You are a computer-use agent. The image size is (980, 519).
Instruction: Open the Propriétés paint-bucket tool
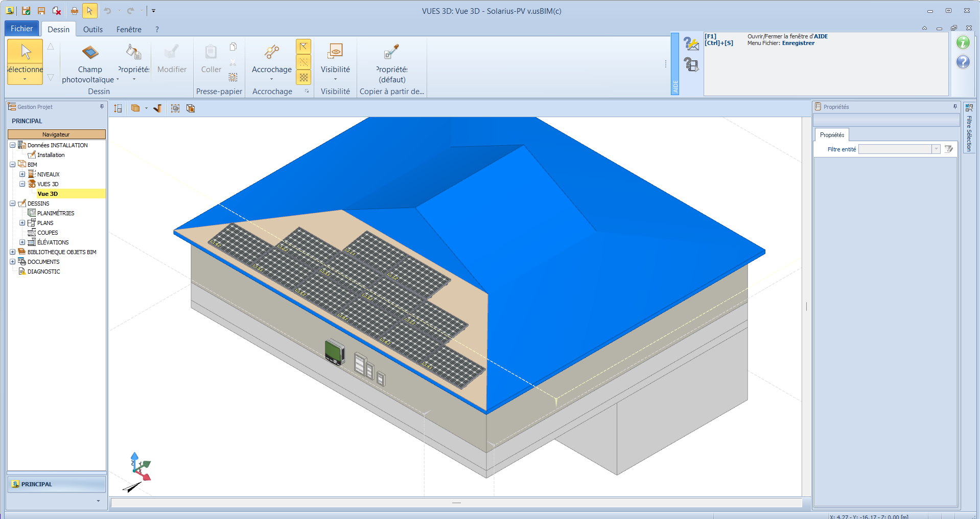pos(133,52)
